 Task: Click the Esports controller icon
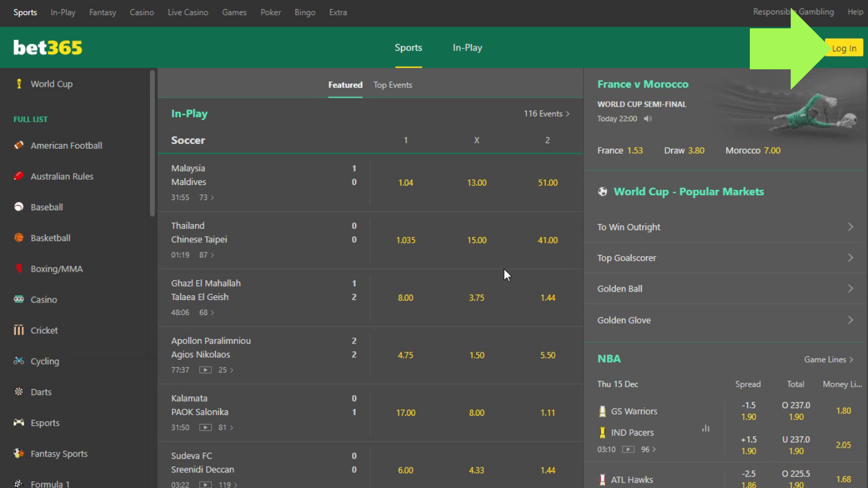click(x=19, y=423)
